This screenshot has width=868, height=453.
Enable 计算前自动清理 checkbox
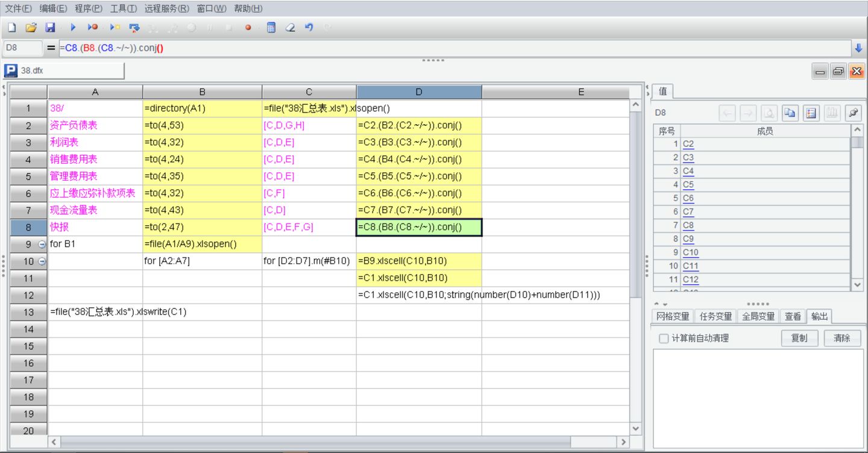pyautogui.click(x=664, y=339)
